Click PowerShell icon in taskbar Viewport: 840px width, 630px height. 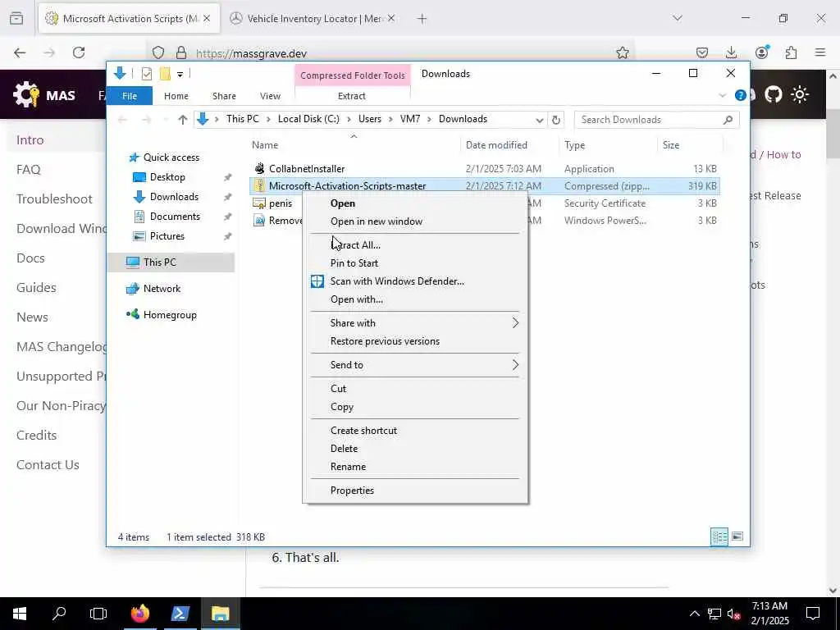coord(180,614)
